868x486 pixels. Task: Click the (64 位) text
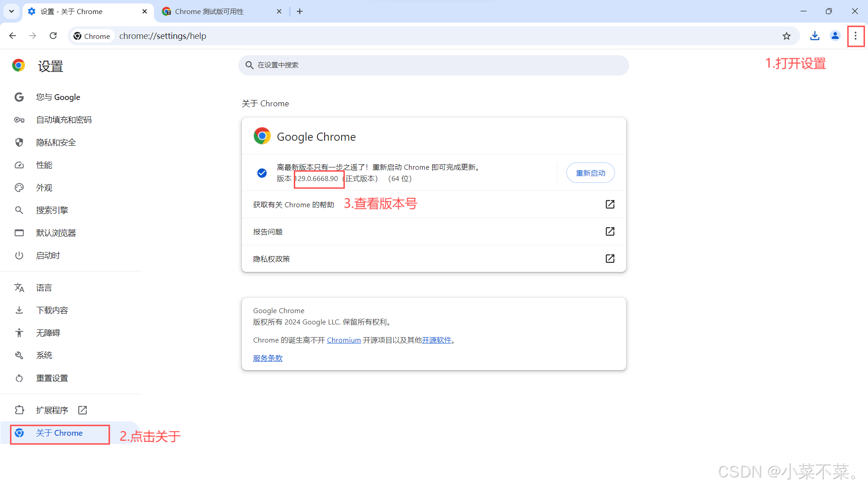click(400, 178)
